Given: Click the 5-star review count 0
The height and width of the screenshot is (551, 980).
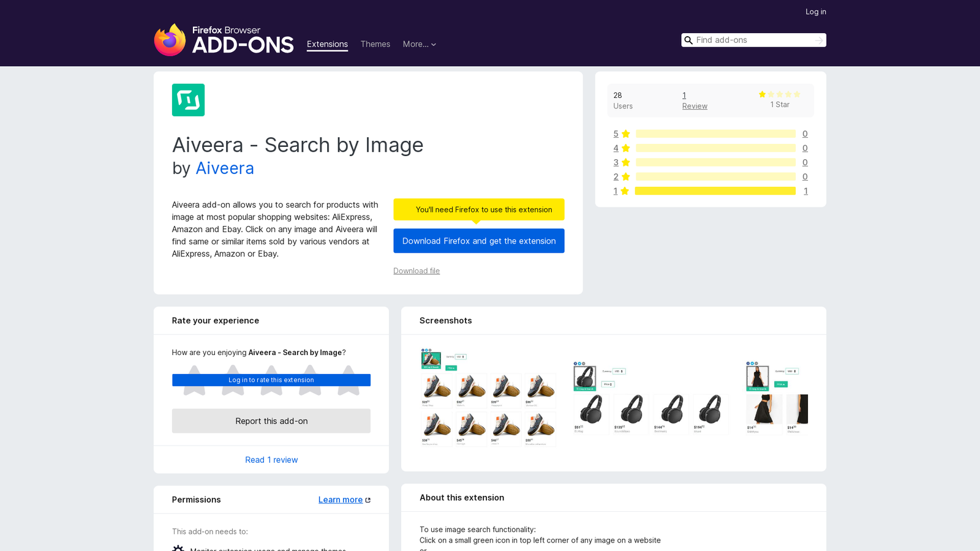Looking at the screenshot, I should [805, 134].
